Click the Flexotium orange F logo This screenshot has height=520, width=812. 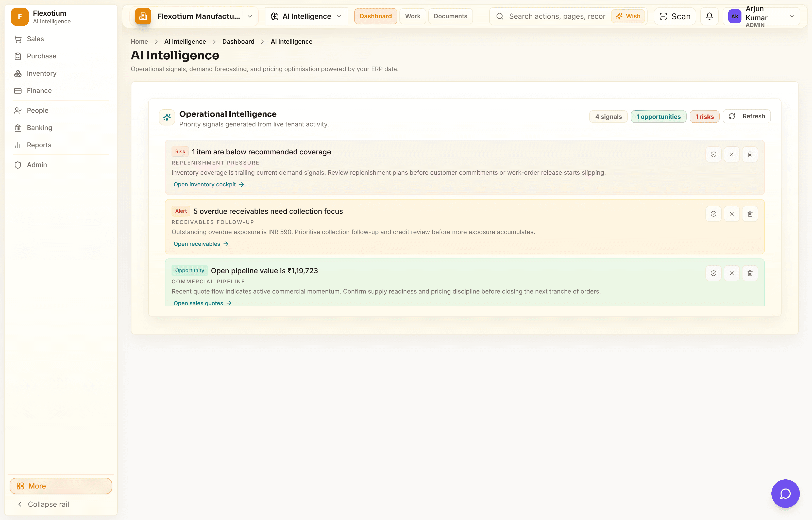[20, 17]
